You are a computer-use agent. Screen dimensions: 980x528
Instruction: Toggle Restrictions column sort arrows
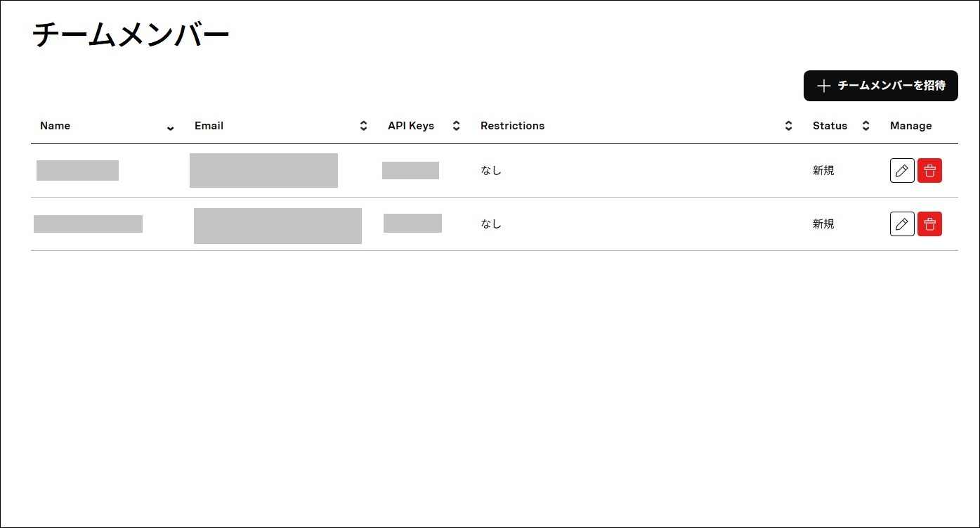(x=788, y=126)
